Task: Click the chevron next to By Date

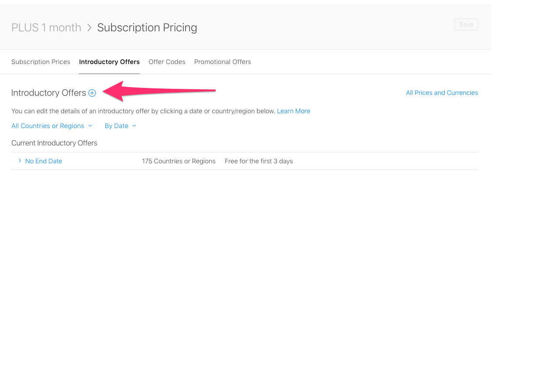Action: pyautogui.click(x=134, y=126)
